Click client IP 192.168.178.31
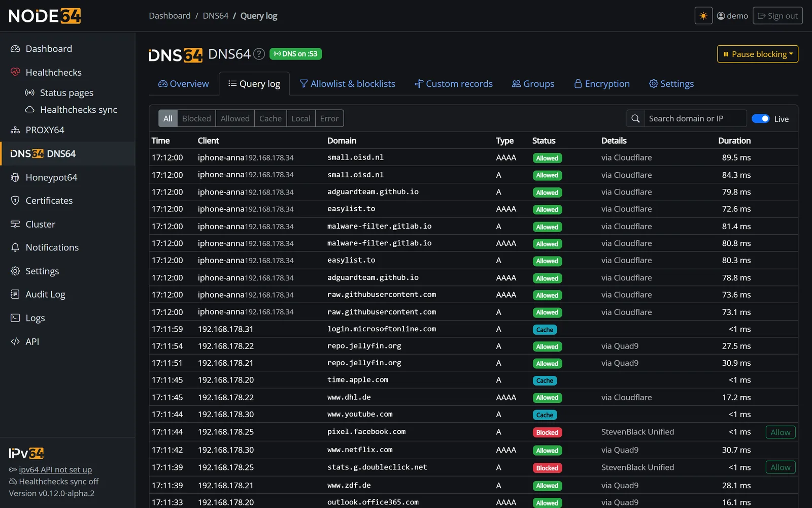 coord(226,329)
